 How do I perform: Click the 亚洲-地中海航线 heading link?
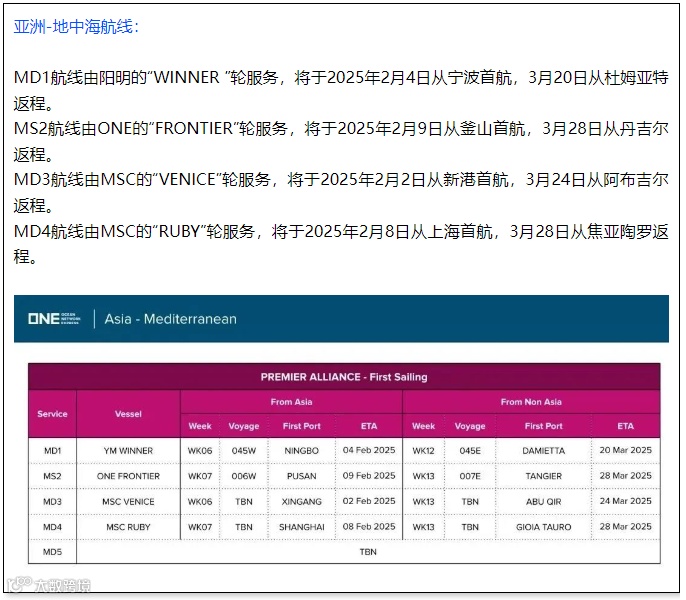(x=76, y=27)
